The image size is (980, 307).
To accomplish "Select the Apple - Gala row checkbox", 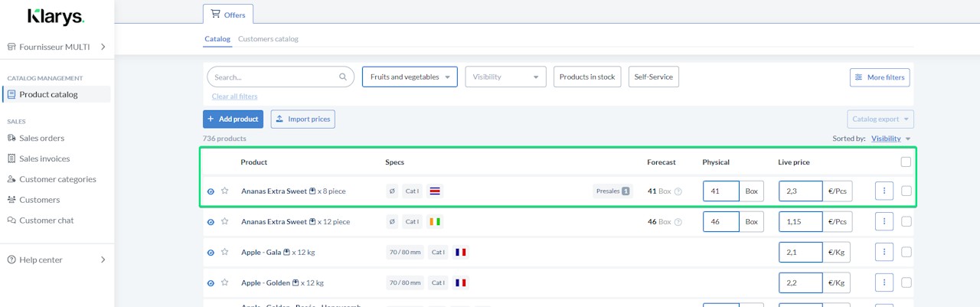I will coord(906,252).
